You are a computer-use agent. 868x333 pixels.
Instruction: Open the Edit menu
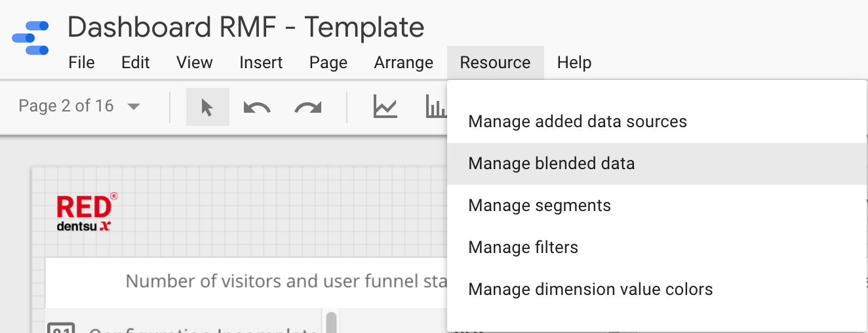pyautogui.click(x=136, y=63)
